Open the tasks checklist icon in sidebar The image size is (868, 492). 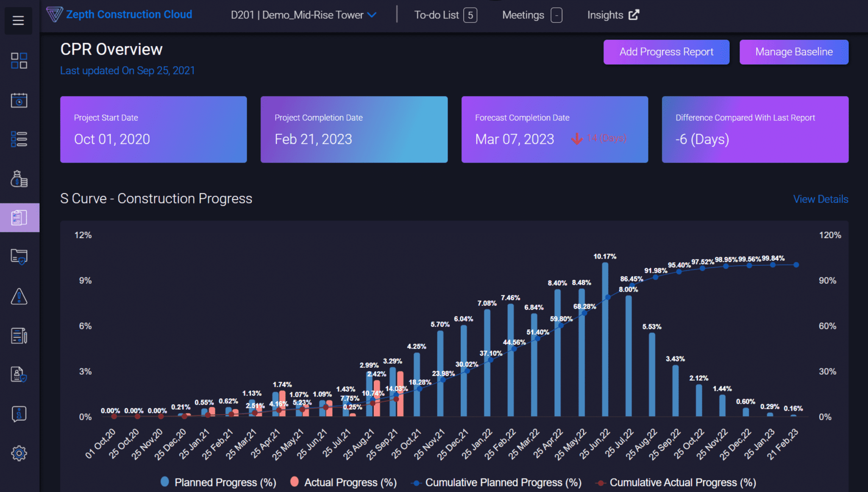[x=19, y=139]
